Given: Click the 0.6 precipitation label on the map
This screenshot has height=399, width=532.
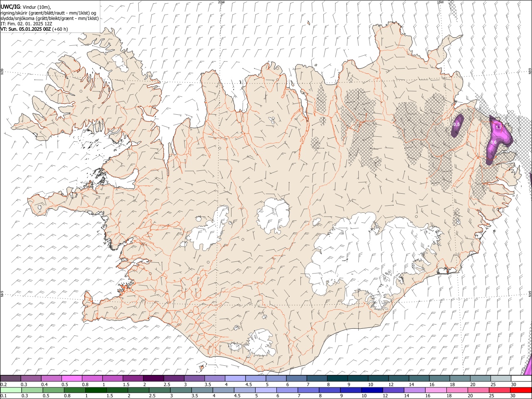Looking at the screenshot, I should pos(494,143).
